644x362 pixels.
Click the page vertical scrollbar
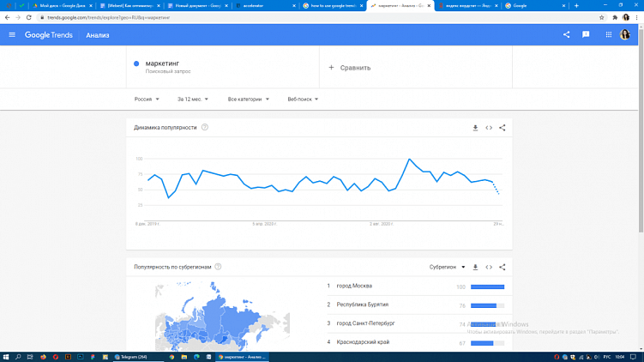(641, 130)
